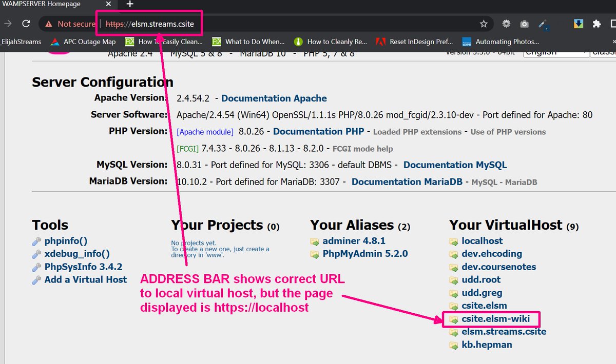The width and height of the screenshot is (616, 364).
Task: Click the screenshot camera icon in the toolbar
Action: coord(524,23)
